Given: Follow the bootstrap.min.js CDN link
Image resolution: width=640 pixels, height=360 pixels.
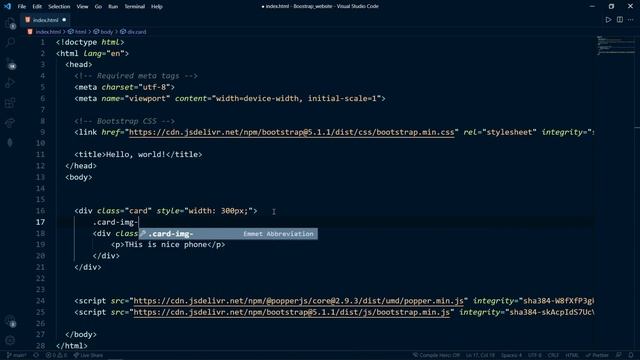Looking at the screenshot, I should click(291, 312).
